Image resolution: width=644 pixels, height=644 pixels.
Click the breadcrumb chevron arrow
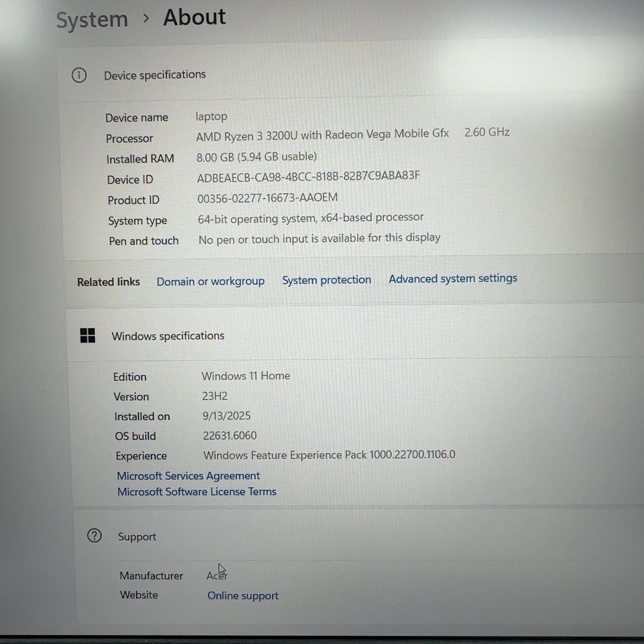(146, 18)
